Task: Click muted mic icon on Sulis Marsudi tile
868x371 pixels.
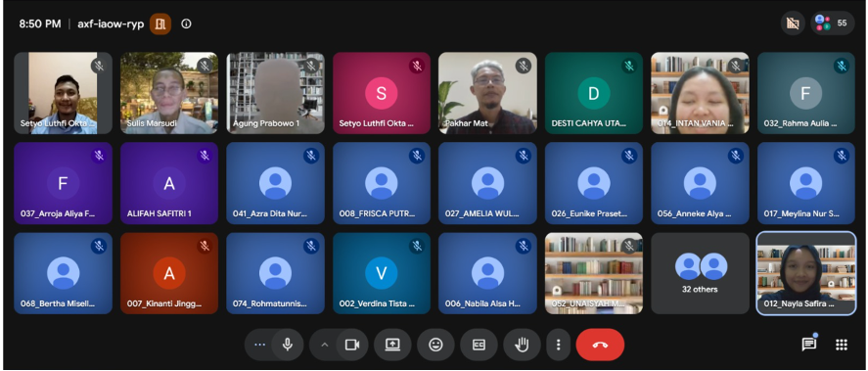Action: click(x=205, y=66)
